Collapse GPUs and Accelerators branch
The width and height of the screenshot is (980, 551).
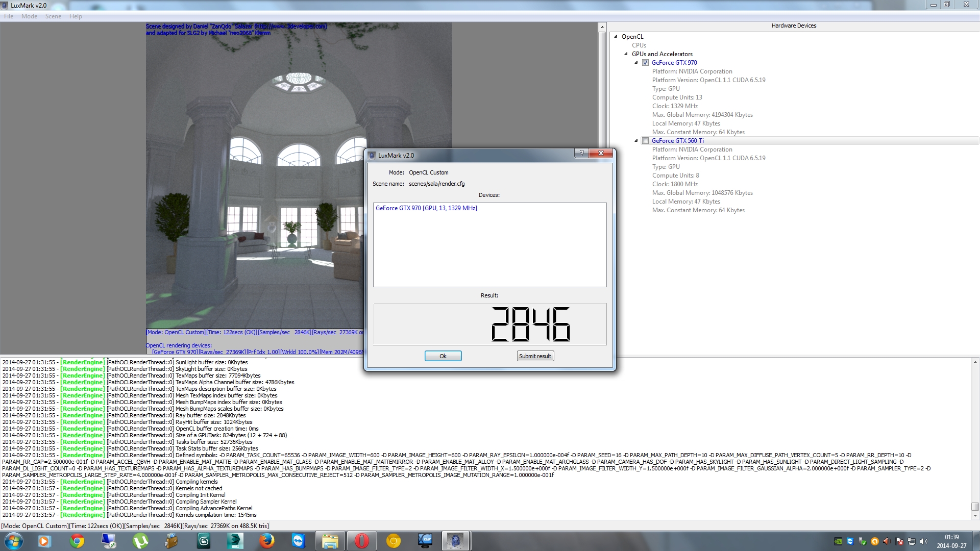click(626, 54)
